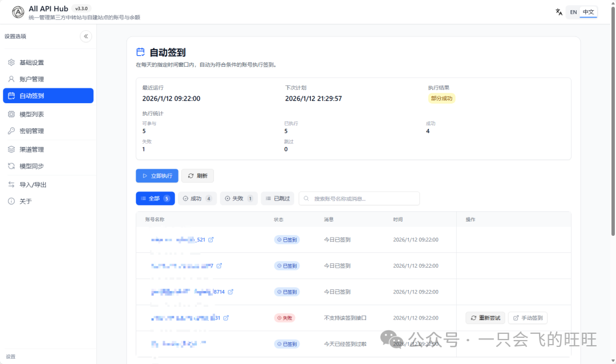The image size is (616, 364).
Task: Open external link icon for account ending 521
Action: 211,240
